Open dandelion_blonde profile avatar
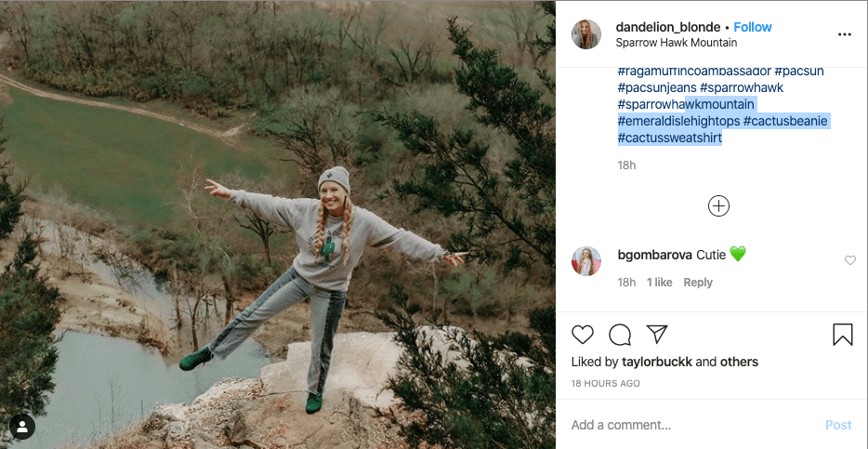Image resolution: width=868 pixels, height=449 pixels. (586, 34)
